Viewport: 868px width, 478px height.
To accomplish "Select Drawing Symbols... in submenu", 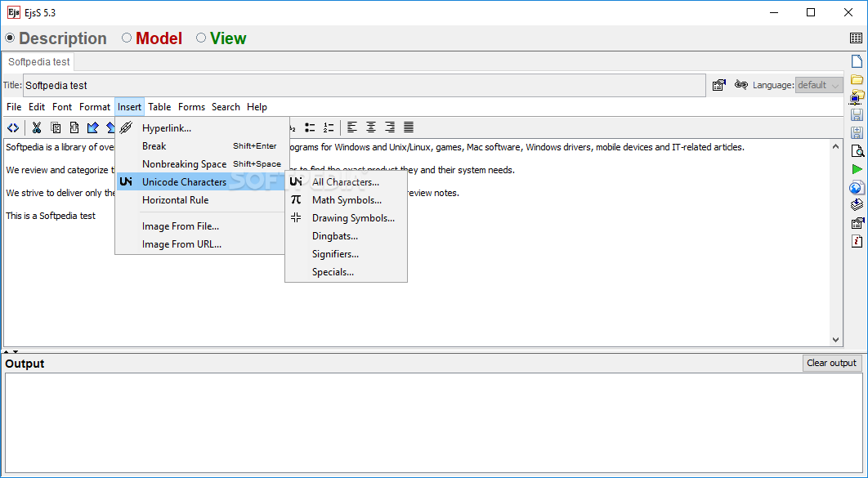I will (346, 218).
